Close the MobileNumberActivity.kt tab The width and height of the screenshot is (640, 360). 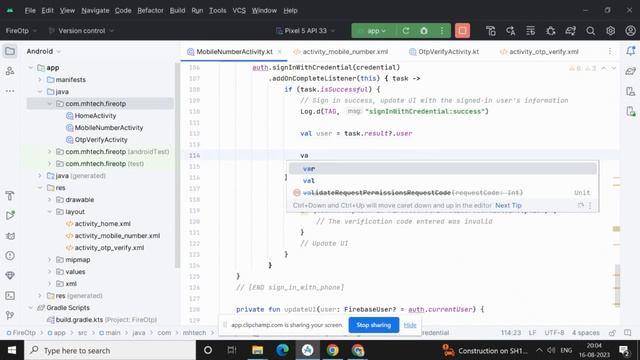pyautogui.click(x=280, y=52)
